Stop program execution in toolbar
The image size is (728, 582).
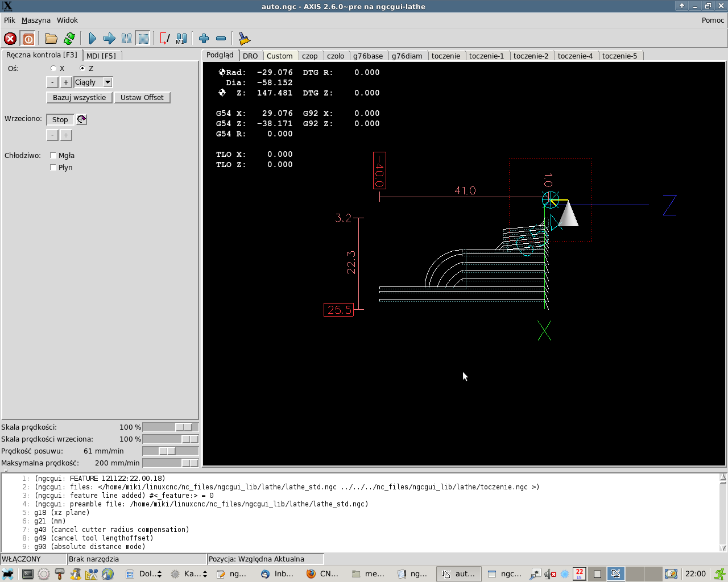[x=143, y=39]
